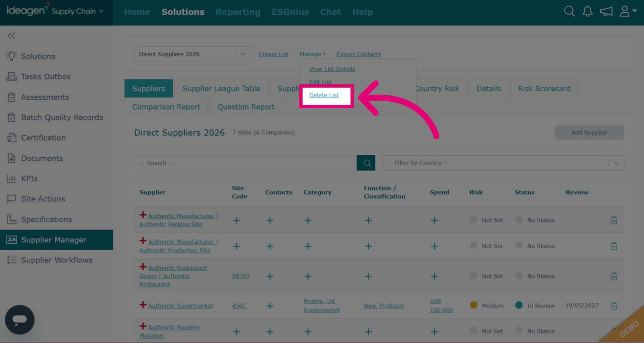
Task: Open Supplier Manager in sidebar
Action: point(56,240)
